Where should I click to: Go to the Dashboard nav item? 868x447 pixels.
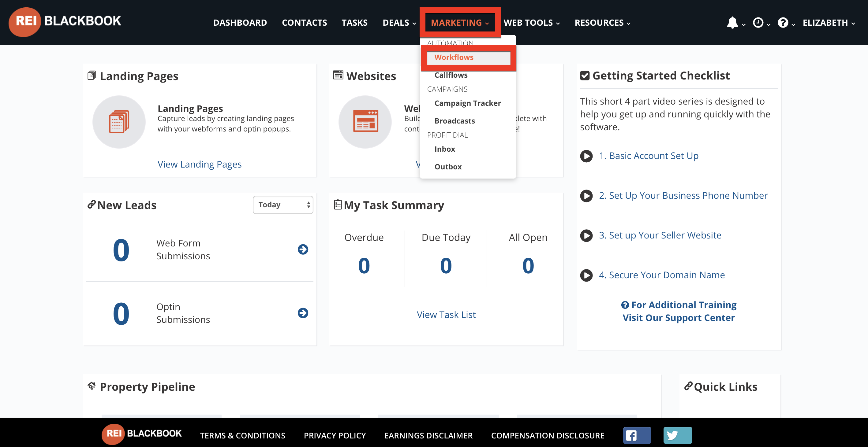pos(240,23)
